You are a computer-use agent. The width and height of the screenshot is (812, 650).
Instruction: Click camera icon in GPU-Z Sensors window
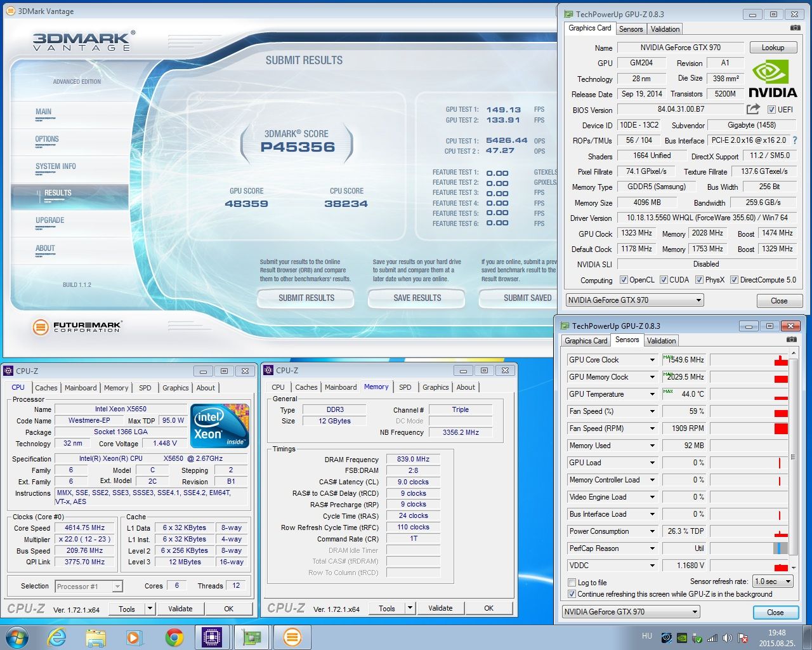[791, 340]
